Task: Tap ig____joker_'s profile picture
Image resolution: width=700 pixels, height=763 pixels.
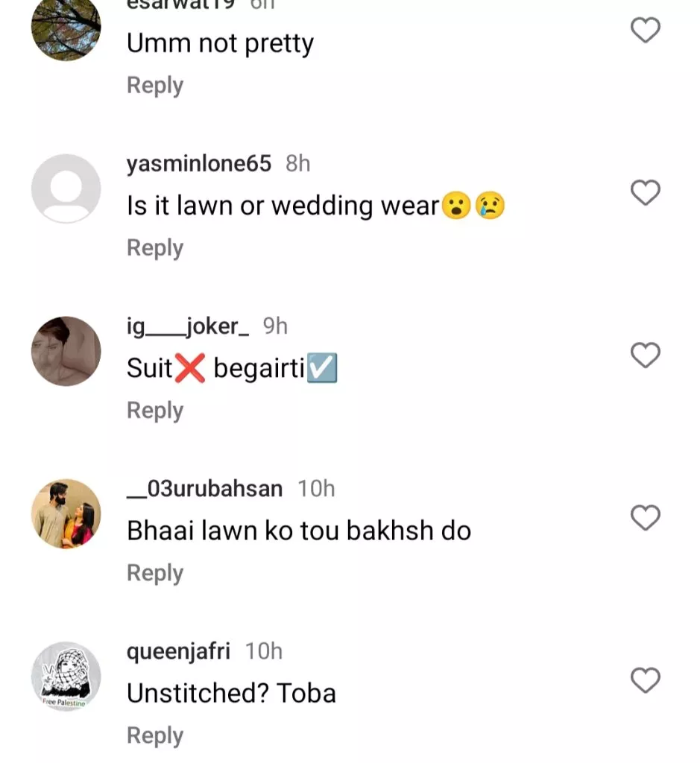Action: point(66,351)
